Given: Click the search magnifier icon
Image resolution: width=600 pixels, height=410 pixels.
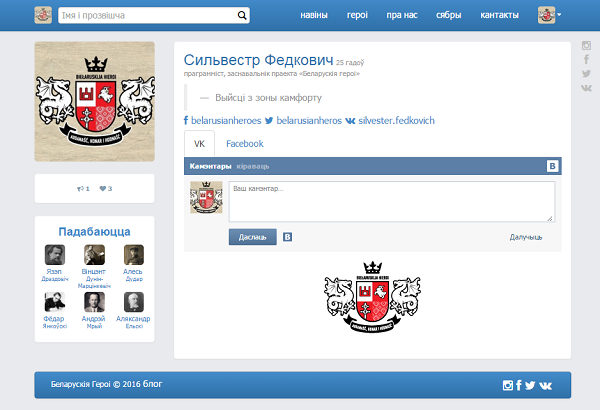Looking at the screenshot, I should click(242, 15).
